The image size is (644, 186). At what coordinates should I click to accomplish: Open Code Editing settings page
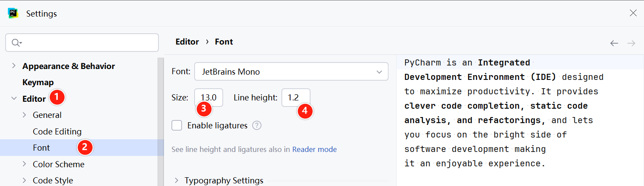[57, 131]
